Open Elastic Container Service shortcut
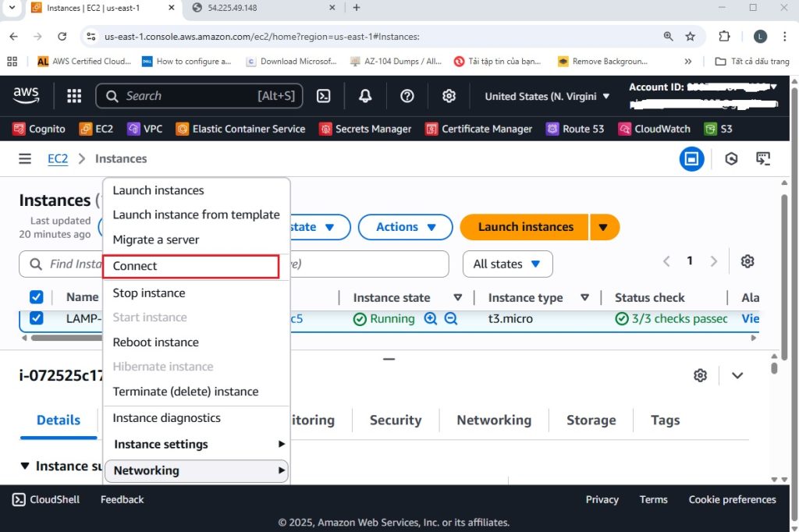 point(240,129)
